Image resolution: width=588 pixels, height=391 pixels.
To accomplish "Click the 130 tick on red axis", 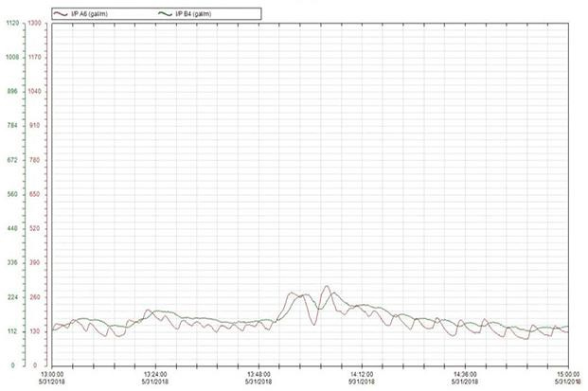I will [x=35, y=331].
